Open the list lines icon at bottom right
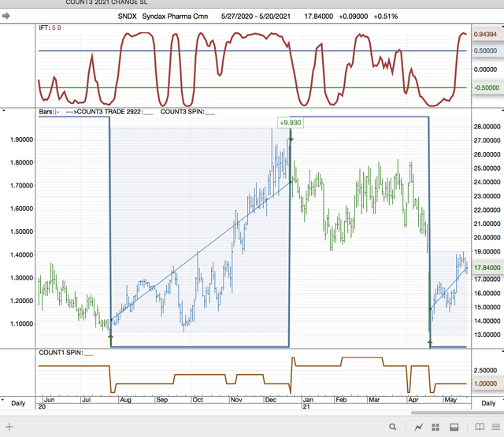This screenshot has height=437, width=504. point(496,427)
